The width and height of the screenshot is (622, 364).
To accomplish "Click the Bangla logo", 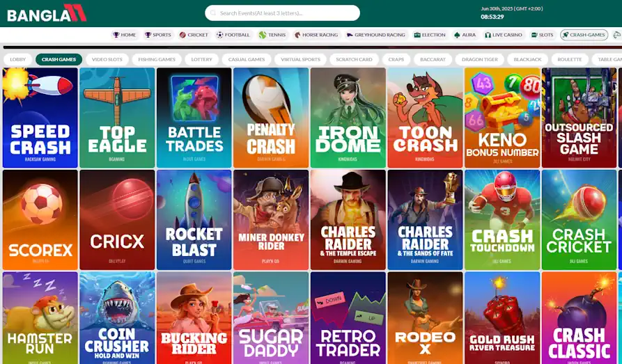I will 47,13.
